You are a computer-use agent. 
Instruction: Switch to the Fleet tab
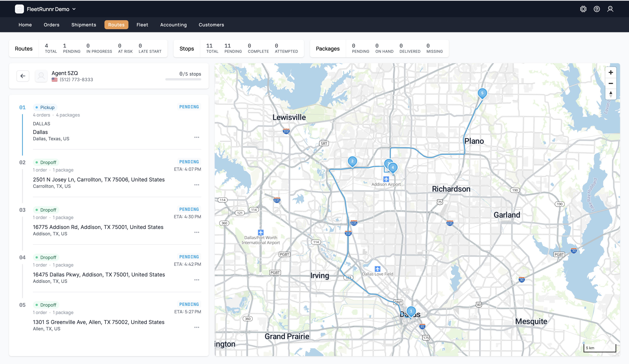142,25
